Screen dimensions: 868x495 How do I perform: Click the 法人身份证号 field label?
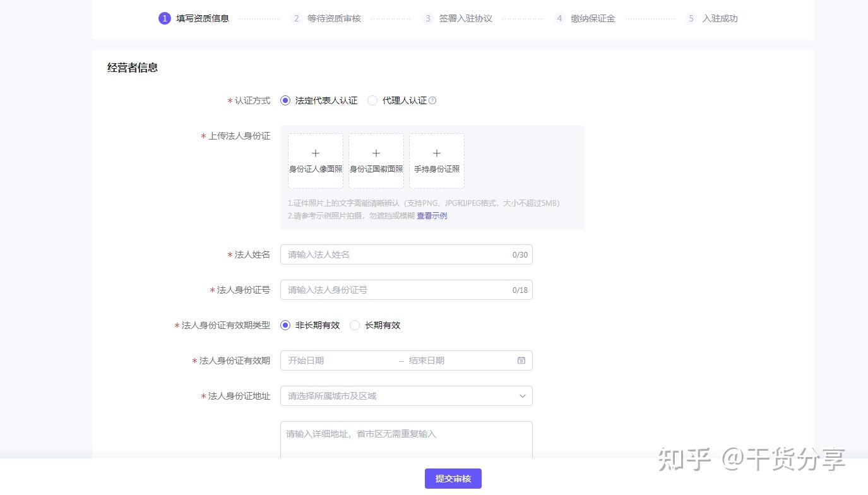coord(244,290)
